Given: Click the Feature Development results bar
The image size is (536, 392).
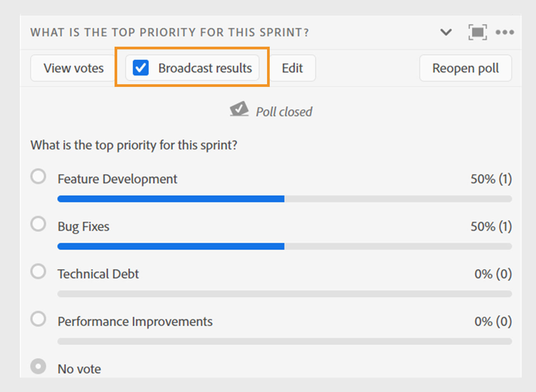Looking at the screenshot, I should 285,199.
